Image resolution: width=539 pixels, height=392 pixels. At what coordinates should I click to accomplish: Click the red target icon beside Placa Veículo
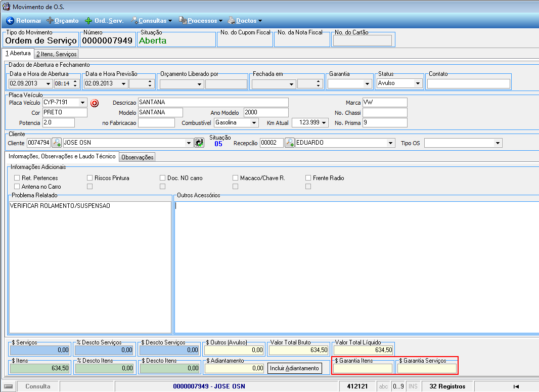coord(95,103)
